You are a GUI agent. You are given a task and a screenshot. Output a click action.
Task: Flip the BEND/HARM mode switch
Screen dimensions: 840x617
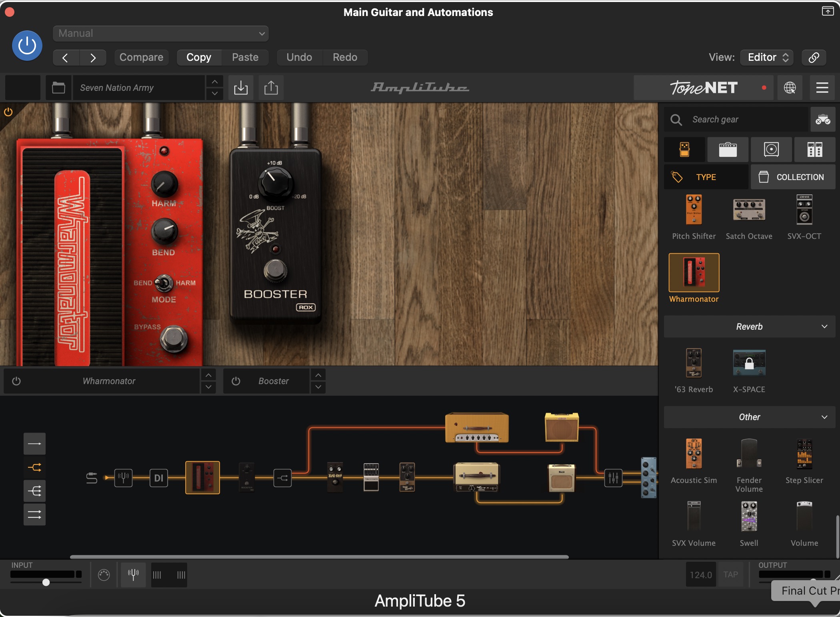click(164, 283)
